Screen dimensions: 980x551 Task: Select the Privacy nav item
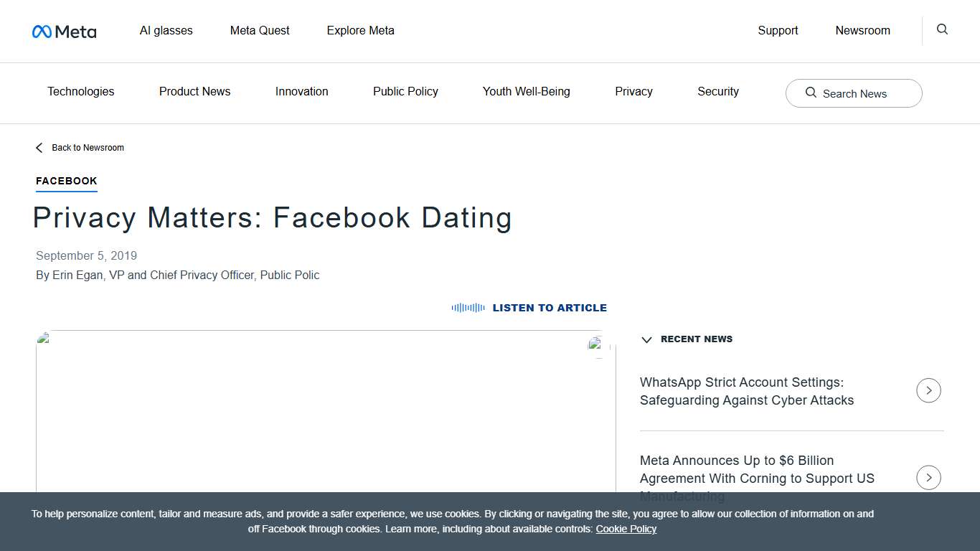[633, 91]
